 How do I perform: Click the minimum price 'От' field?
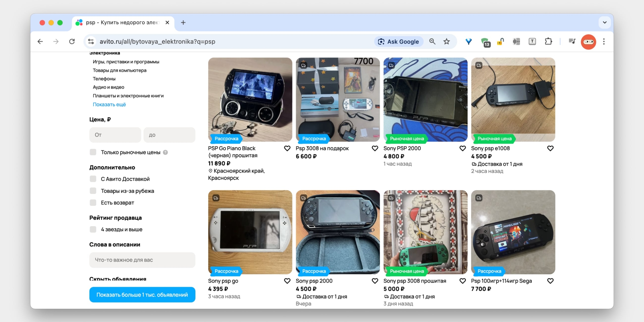tap(115, 135)
